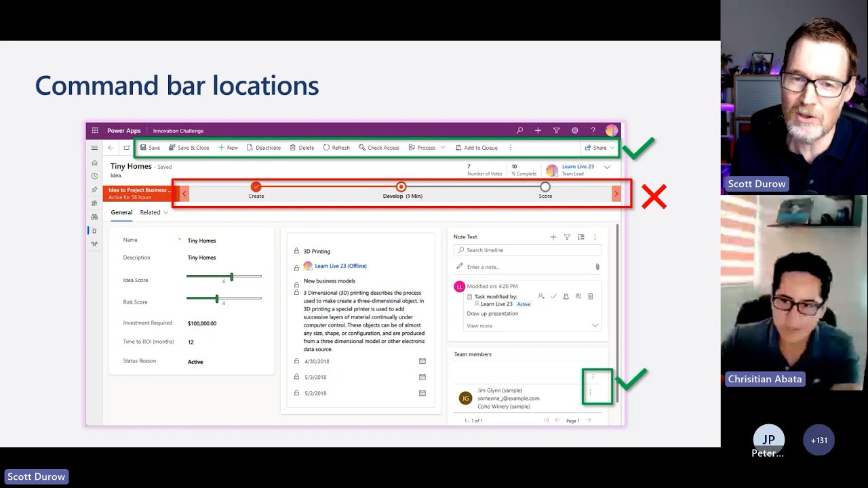Image resolution: width=868 pixels, height=488 pixels.
Task: Open calendar picker for 4/30/2018
Action: pos(422,361)
